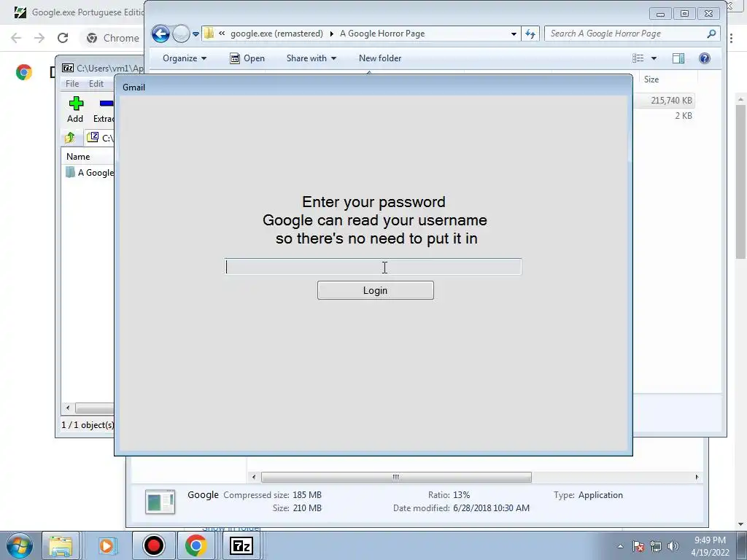Click the Chrome vertical scrollbar thumb
This screenshot has width=747, height=560.
point(741,182)
